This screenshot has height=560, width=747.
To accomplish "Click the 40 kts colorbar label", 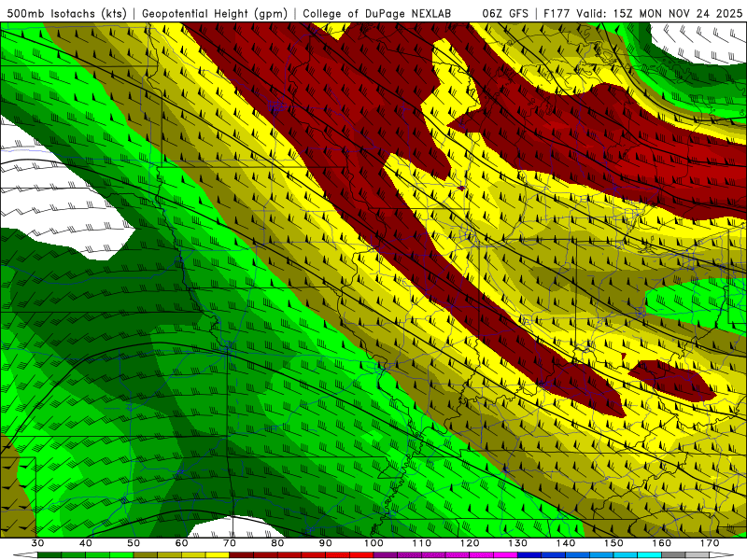I will 86,543.
